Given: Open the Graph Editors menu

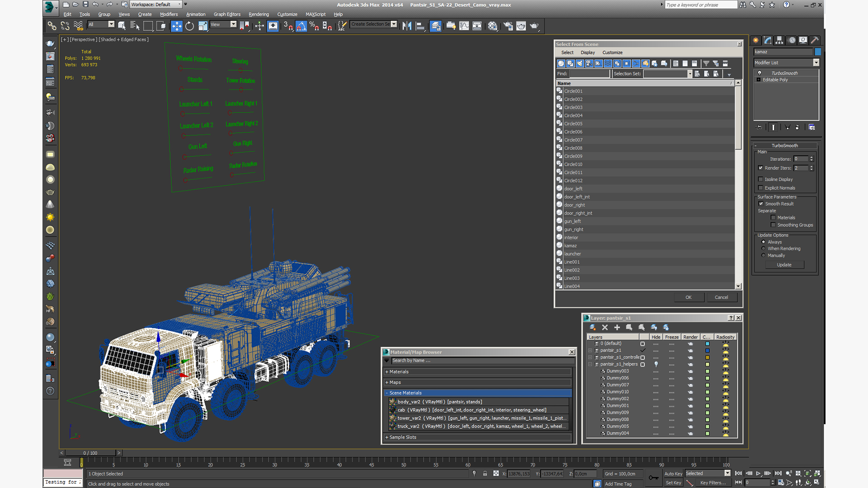Looking at the screenshot, I should pyautogui.click(x=227, y=14).
